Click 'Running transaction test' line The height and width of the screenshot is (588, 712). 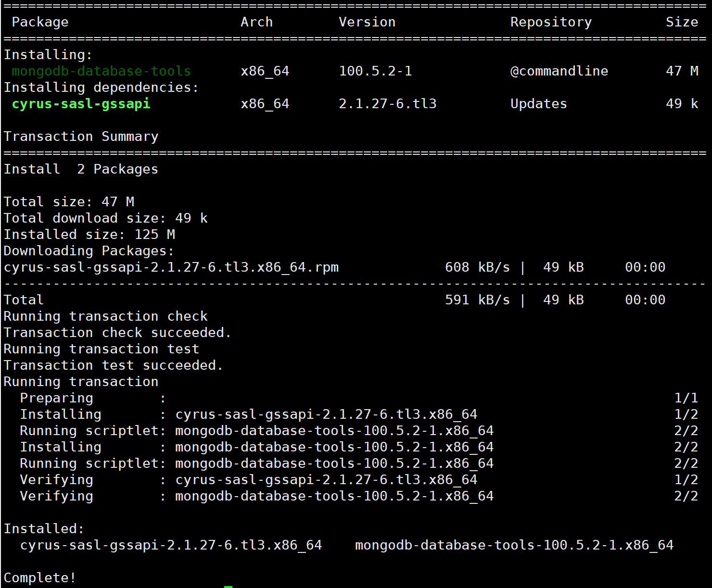[x=102, y=350]
